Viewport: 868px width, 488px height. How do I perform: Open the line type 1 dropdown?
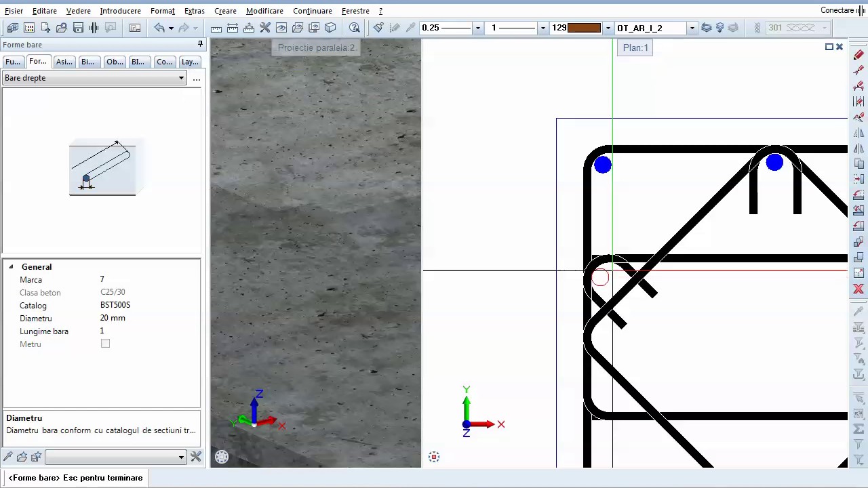pos(542,28)
